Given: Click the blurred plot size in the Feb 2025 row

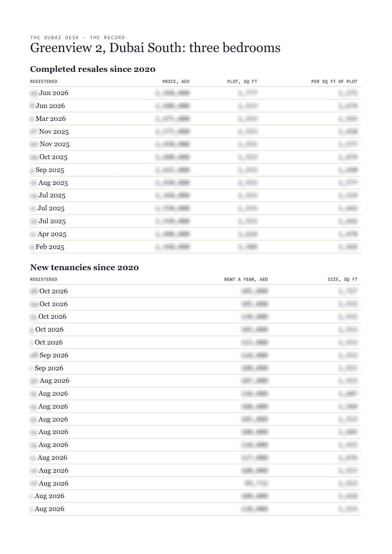Looking at the screenshot, I should tap(248, 247).
